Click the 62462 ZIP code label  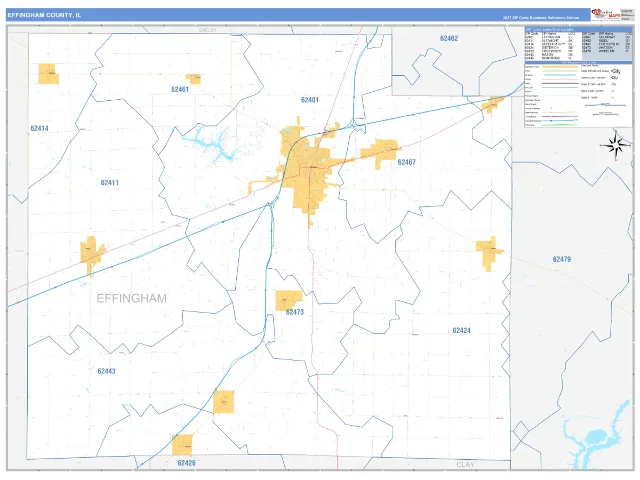[x=449, y=38]
